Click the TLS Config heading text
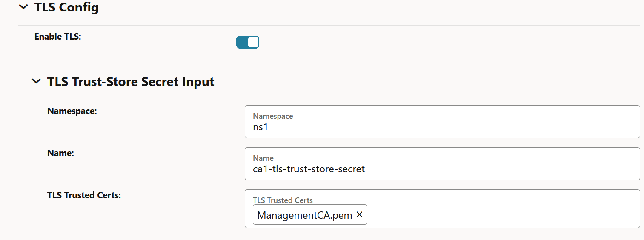Screen dimensions: 644x240 [x=66, y=7]
